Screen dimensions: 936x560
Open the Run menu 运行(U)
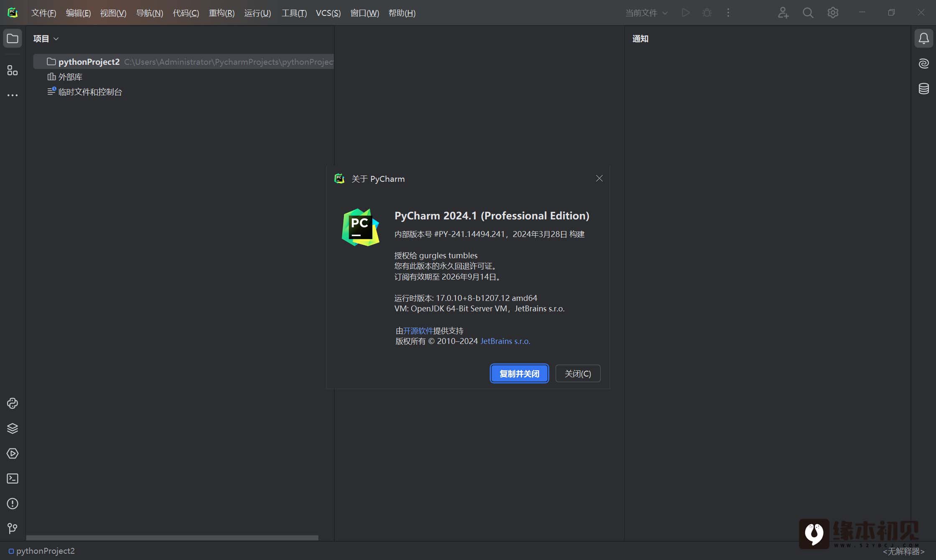pos(257,13)
